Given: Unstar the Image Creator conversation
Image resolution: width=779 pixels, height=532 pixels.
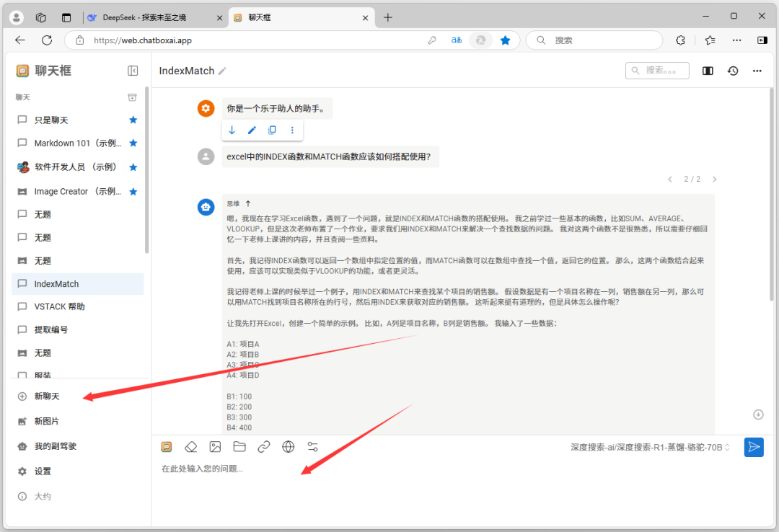Looking at the screenshot, I should [133, 191].
